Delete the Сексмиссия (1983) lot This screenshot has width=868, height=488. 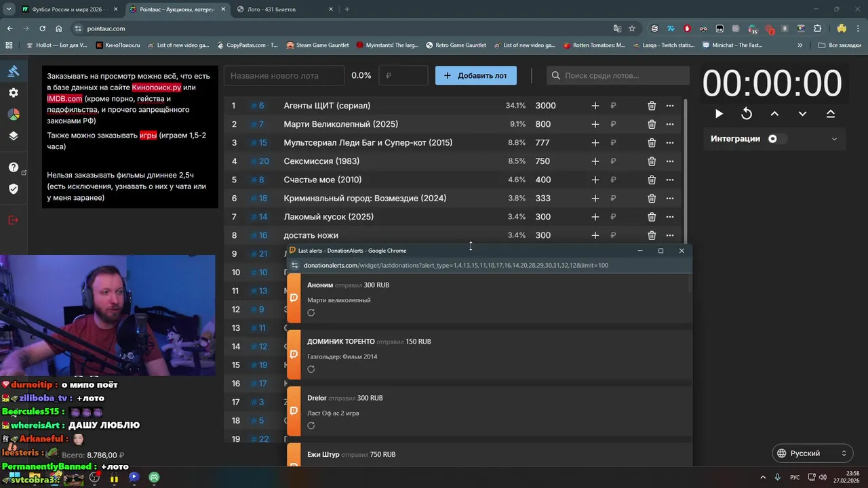coord(652,161)
